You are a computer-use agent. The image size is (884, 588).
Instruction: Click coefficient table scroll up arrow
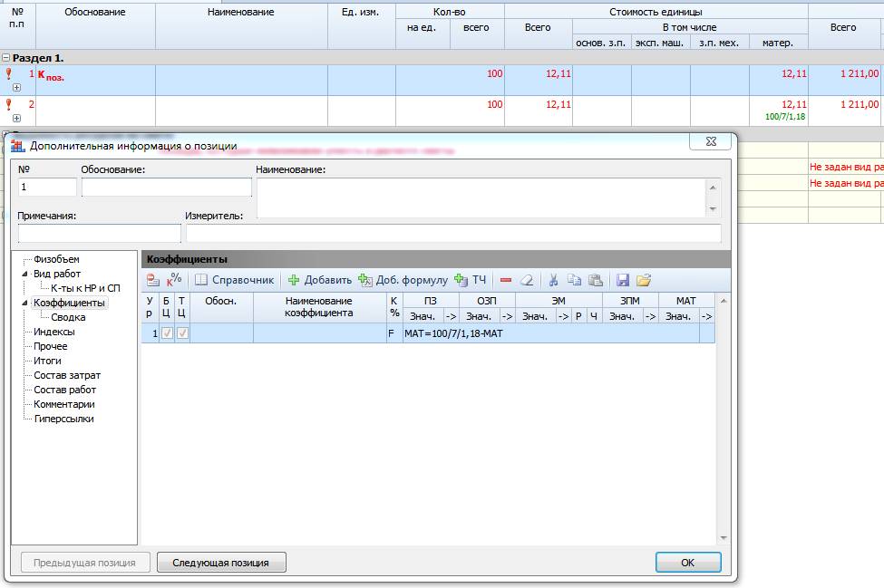724,301
